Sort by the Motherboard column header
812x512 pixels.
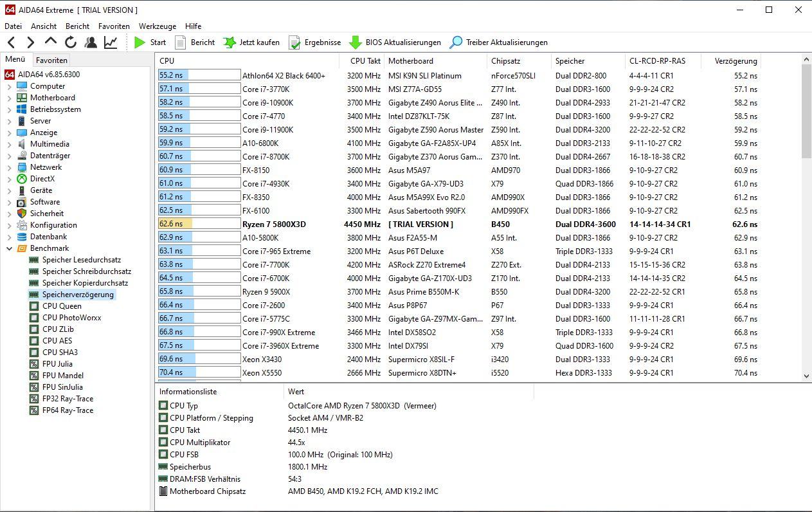tap(436, 61)
